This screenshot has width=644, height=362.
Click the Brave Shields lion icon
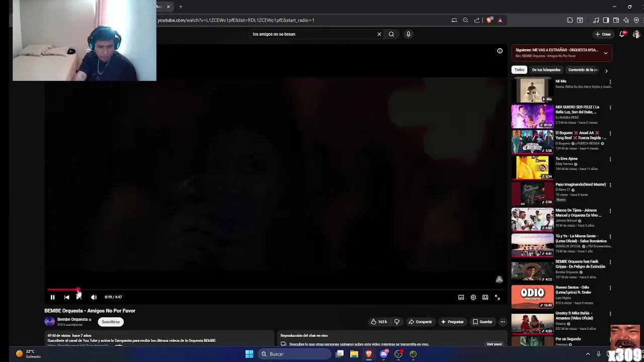[489, 20]
